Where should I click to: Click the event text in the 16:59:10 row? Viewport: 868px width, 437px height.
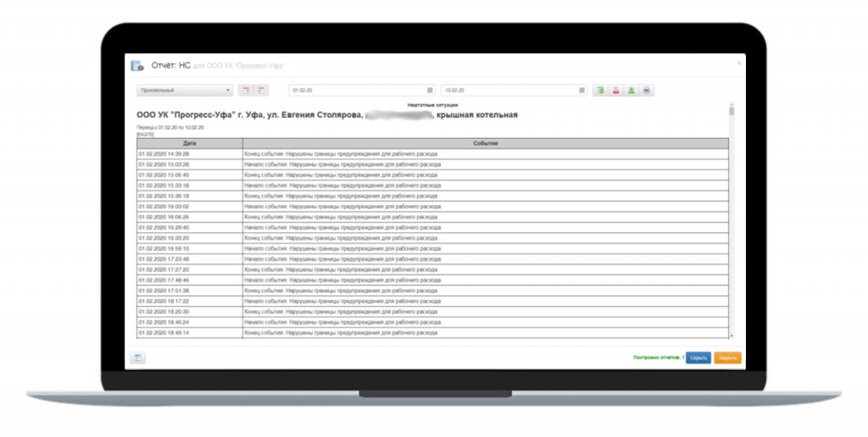342,248
